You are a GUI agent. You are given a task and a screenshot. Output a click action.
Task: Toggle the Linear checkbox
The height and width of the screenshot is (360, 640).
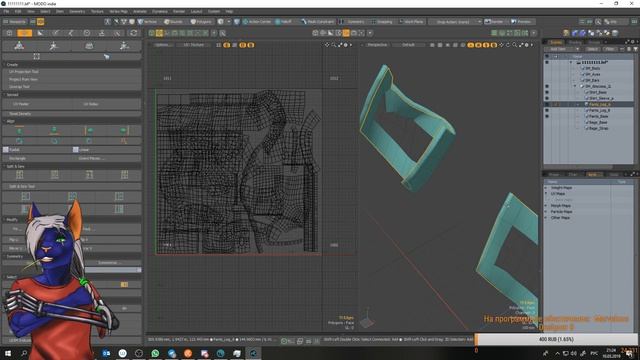[x=76, y=150]
